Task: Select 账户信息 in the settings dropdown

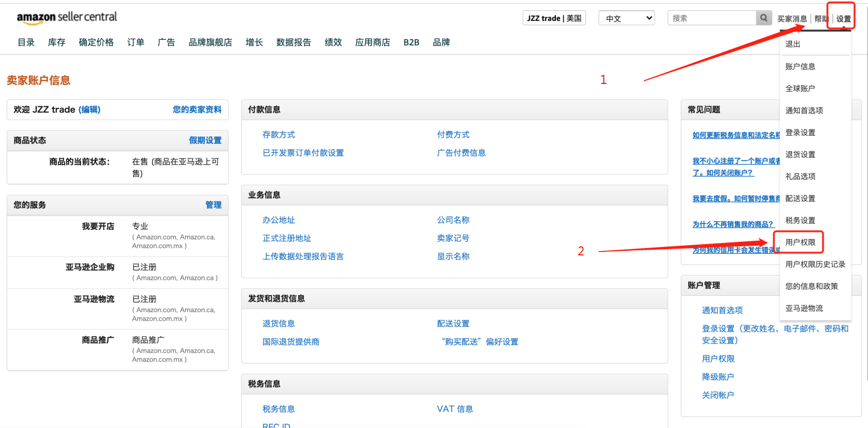Action: pos(800,66)
